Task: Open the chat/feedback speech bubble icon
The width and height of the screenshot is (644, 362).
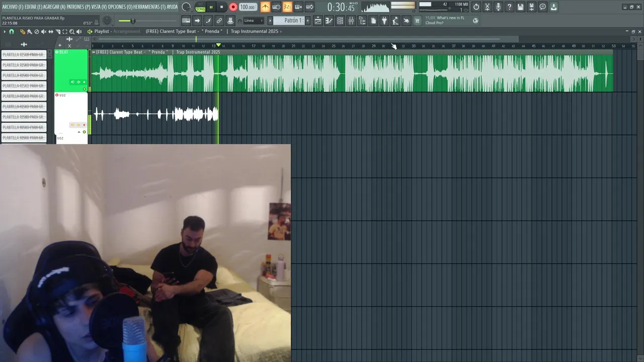Action: [543, 7]
